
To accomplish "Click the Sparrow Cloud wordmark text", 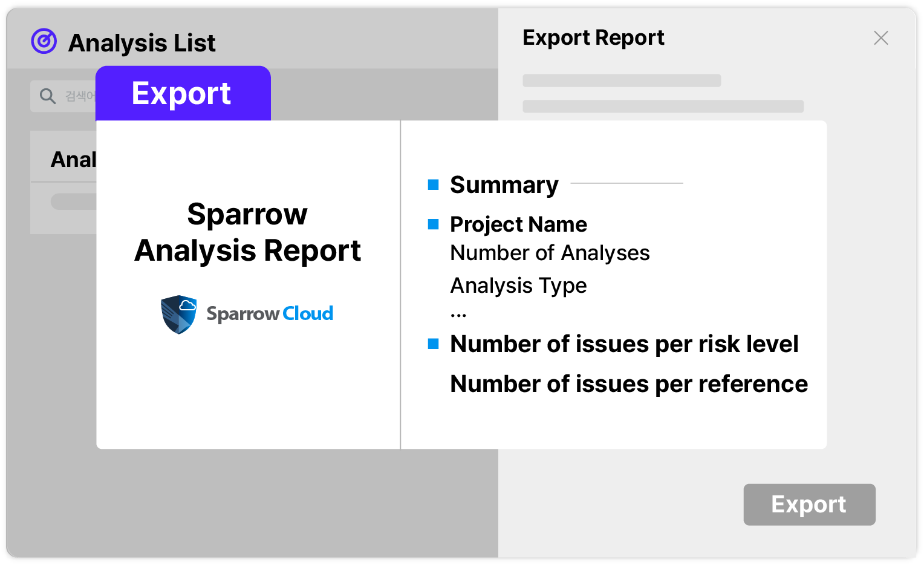I will pos(270,314).
